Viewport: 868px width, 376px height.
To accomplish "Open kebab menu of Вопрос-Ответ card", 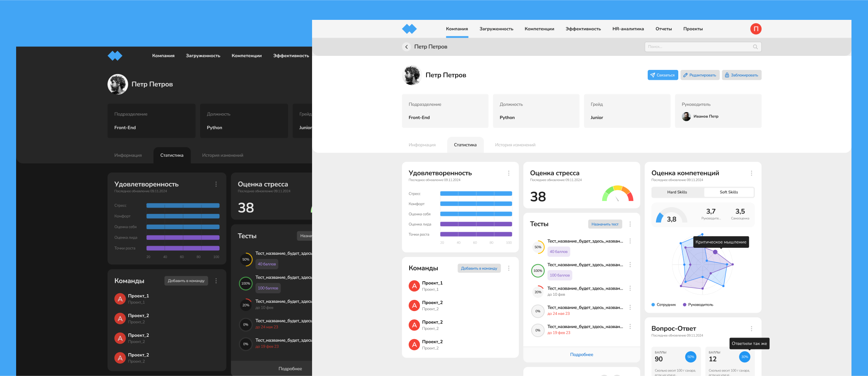I will [x=751, y=328].
